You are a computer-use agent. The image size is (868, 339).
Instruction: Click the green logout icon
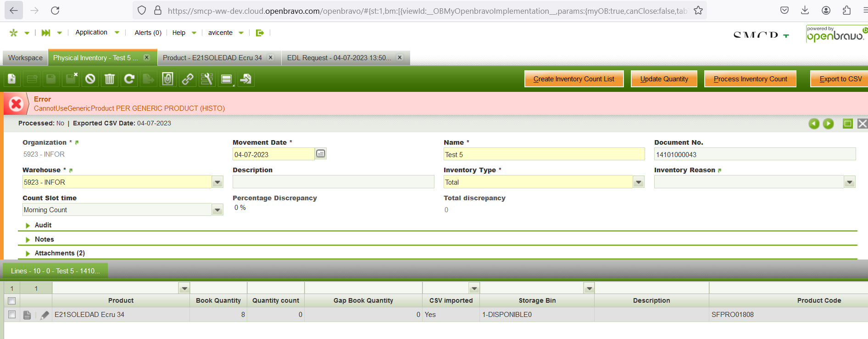pyautogui.click(x=260, y=33)
